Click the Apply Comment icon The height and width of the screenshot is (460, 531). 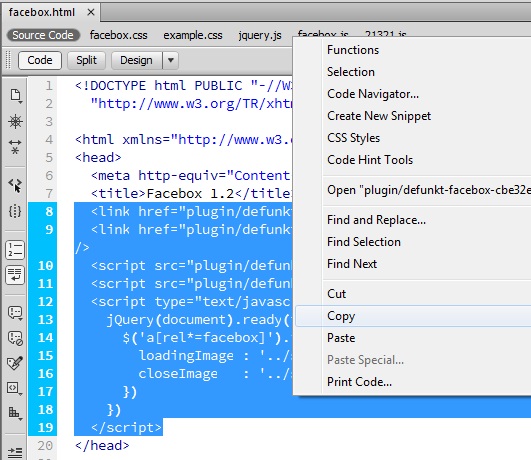[15, 313]
